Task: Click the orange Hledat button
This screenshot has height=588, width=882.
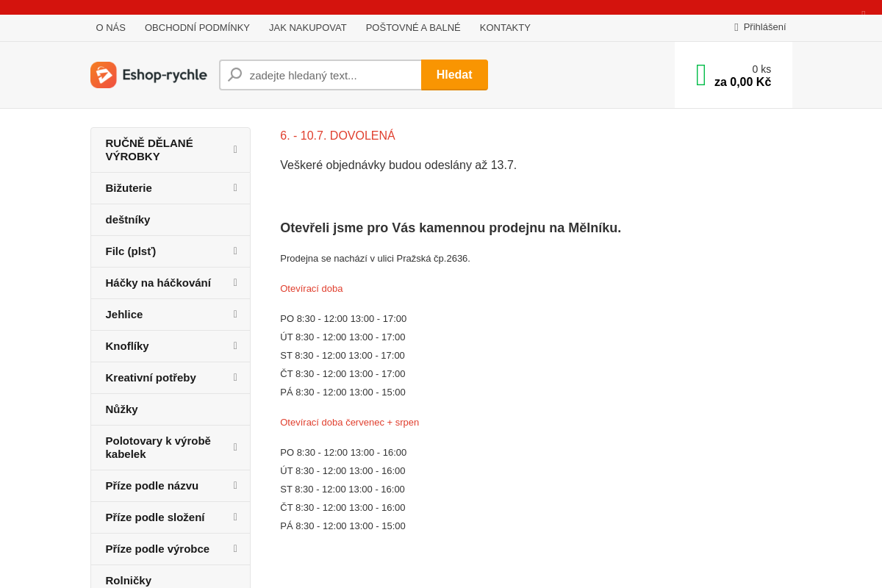Action: [454, 75]
